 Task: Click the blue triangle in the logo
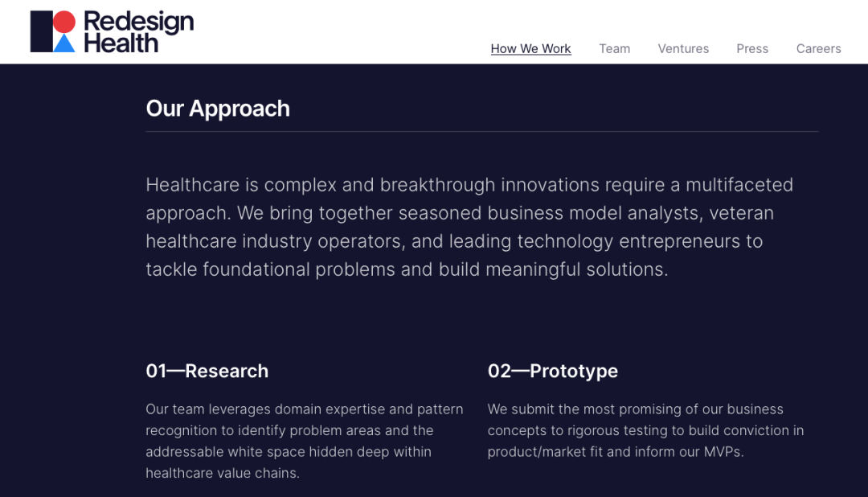click(64, 43)
